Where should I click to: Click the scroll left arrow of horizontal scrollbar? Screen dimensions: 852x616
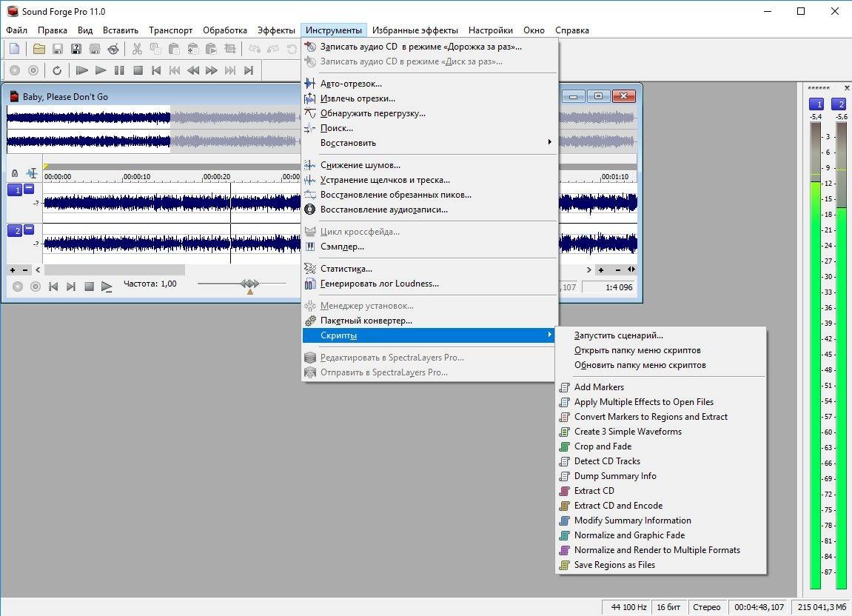38,269
